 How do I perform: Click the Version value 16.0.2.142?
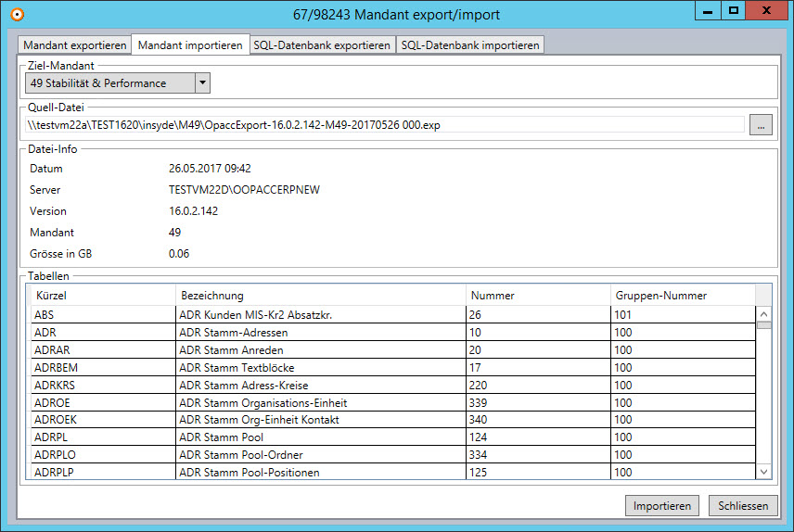click(193, 211)
